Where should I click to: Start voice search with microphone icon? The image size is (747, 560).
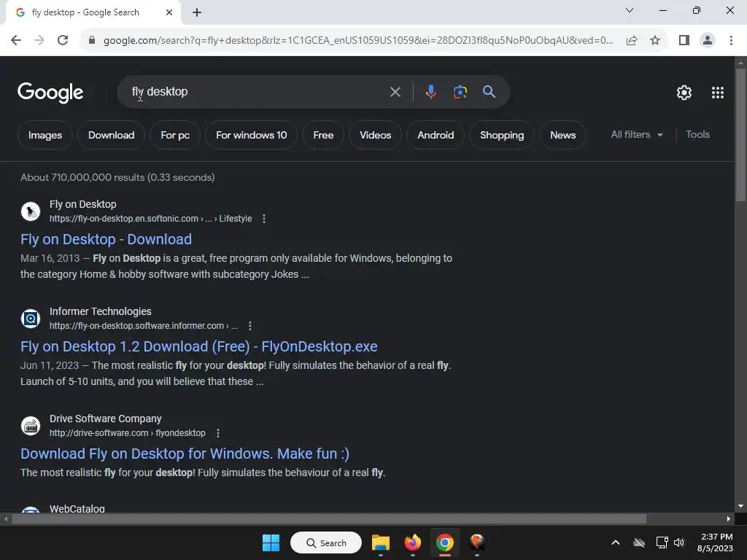(x=430, y=92)
